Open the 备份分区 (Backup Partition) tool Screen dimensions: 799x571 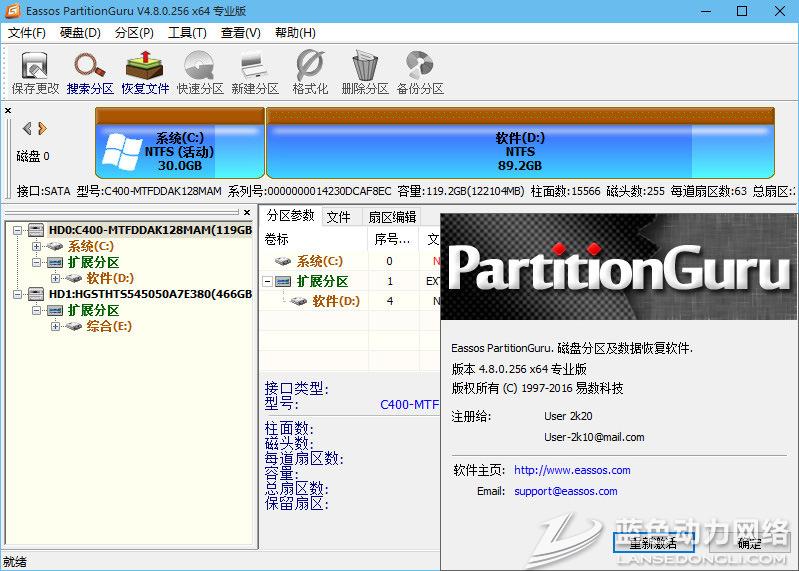419,73
